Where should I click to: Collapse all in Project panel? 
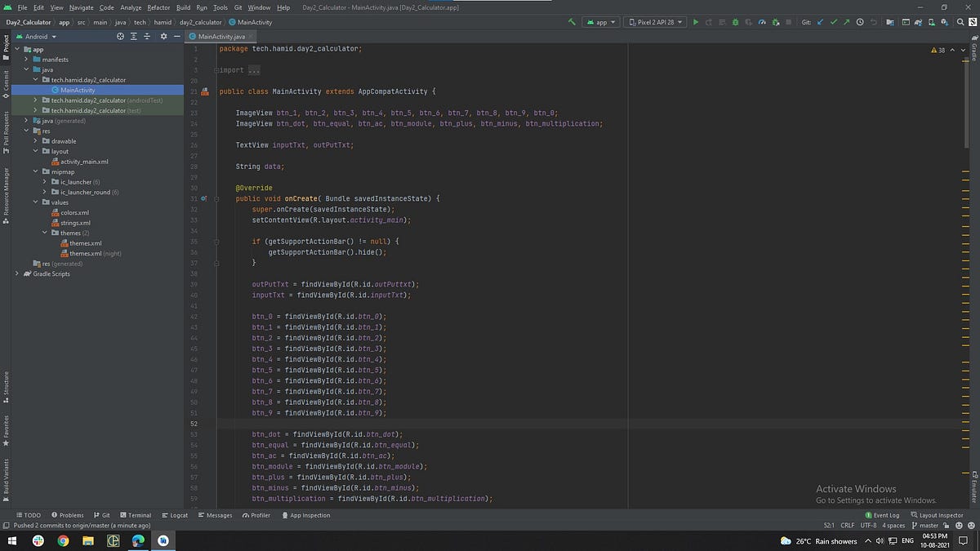coord(147,36)
